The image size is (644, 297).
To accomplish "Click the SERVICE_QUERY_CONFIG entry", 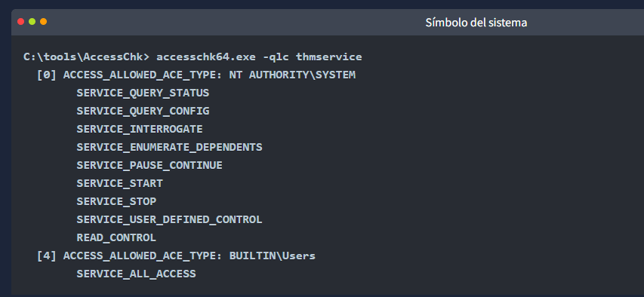I will [x=143, y=111].
